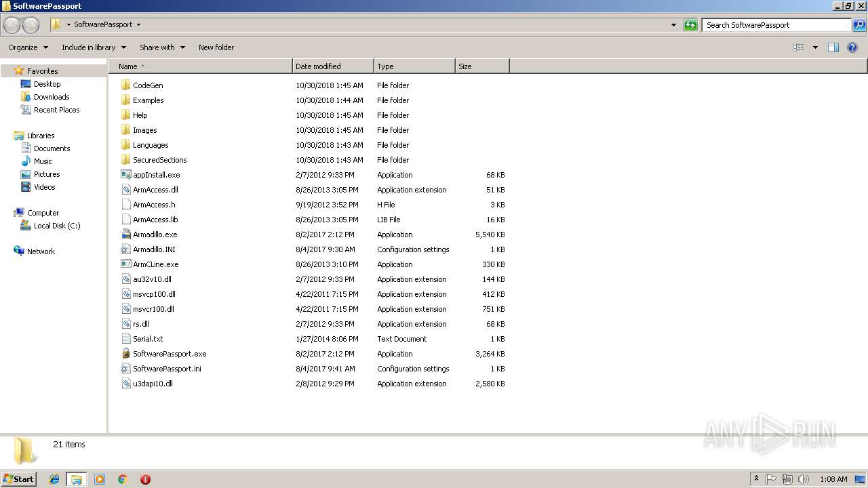Open the Videos library
The width and height of the screenshot is (868, 488).
[x=44, y=187]
